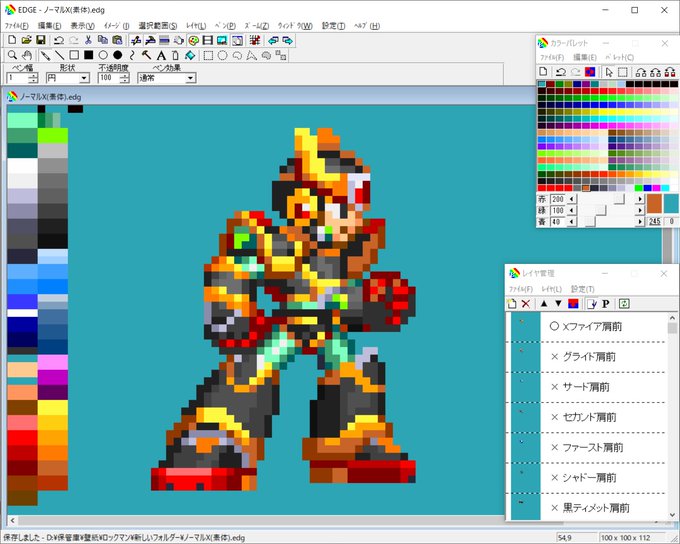Decrease red value with left arrow
Screen dimensions: 680x544
coord(572,199)
